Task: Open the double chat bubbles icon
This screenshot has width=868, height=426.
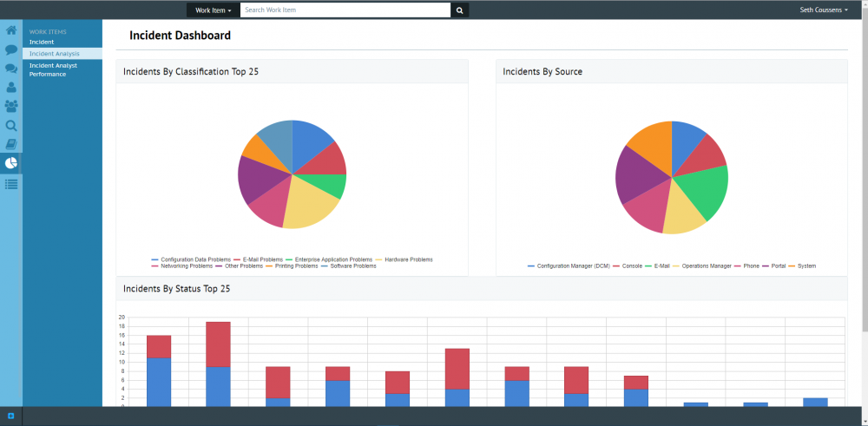Action: (11, 69)
